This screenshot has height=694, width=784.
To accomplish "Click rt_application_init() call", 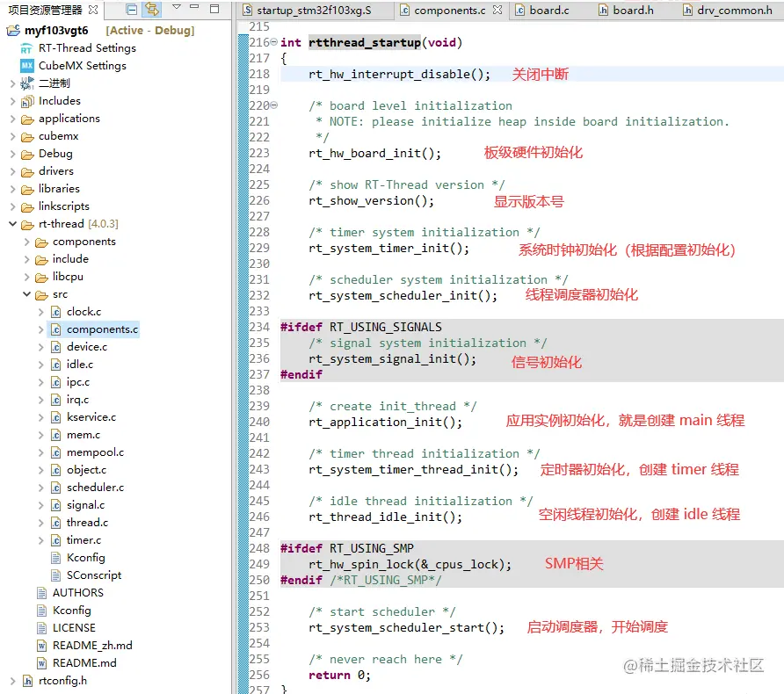I will [386, 423].
